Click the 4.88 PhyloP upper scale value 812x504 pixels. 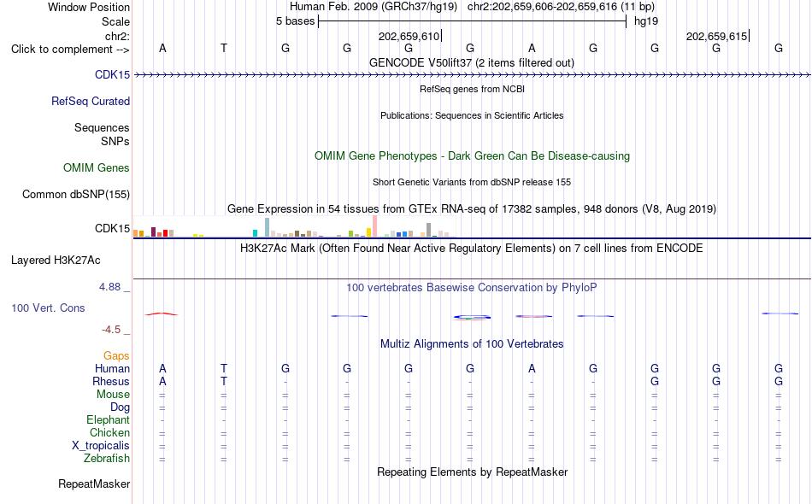coord(109,287)
